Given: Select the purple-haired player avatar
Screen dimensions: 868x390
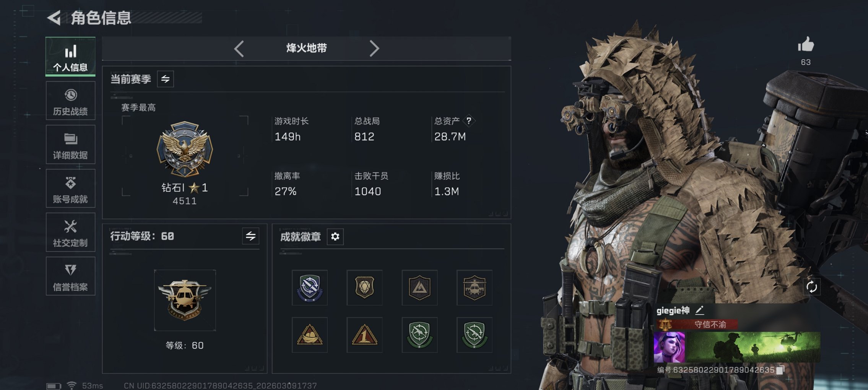Looking at the screenshot, I should [669, 347].
